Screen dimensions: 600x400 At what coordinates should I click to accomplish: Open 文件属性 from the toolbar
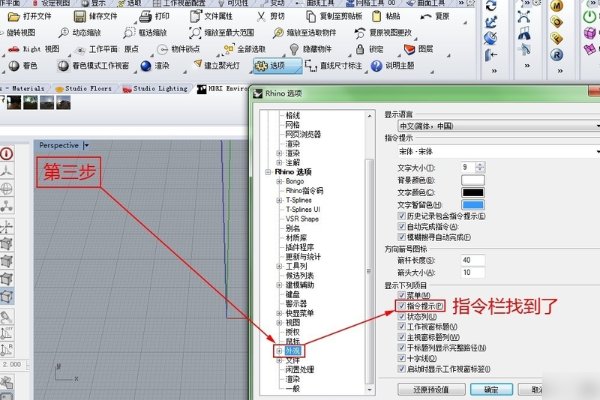tap(211, 16)
